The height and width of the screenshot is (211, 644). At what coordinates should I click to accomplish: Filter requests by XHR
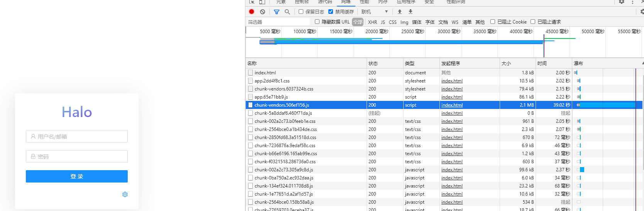(x=372, y=22)
